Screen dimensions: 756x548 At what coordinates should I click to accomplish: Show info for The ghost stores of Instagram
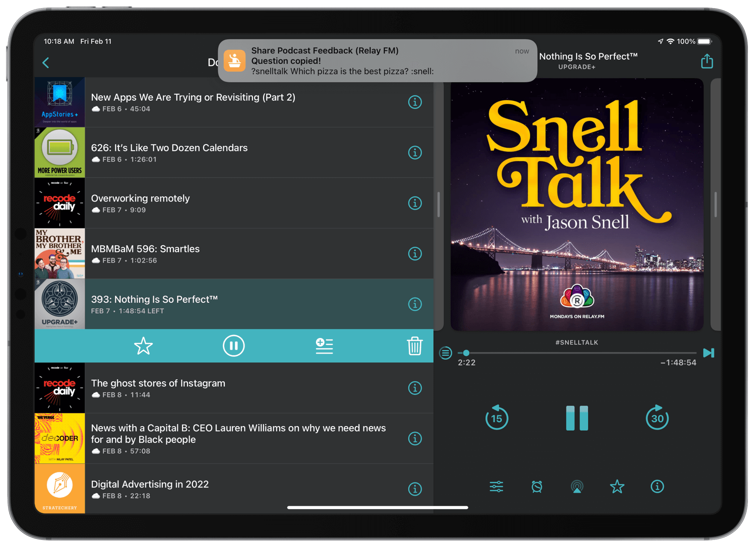click(415, 388)
